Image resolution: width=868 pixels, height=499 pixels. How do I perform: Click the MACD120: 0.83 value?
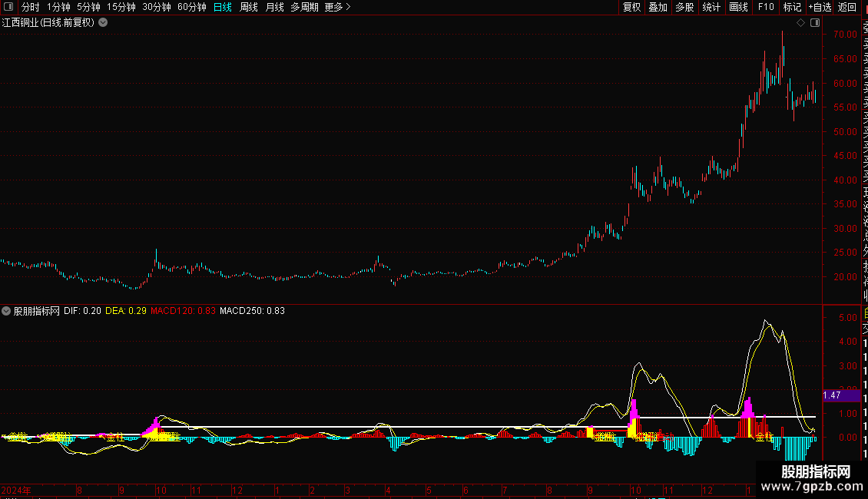[184, 311]
